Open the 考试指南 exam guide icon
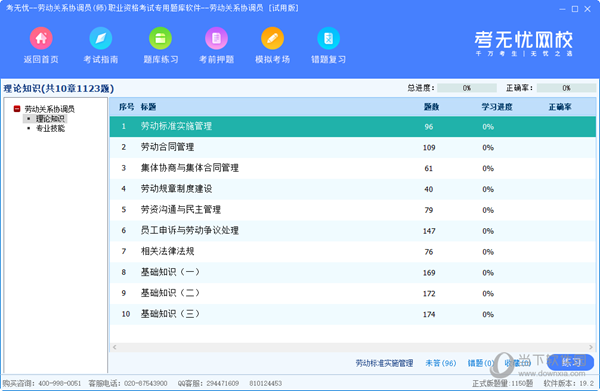This screenshot has width=600, height=391. (x=101, y=39)
